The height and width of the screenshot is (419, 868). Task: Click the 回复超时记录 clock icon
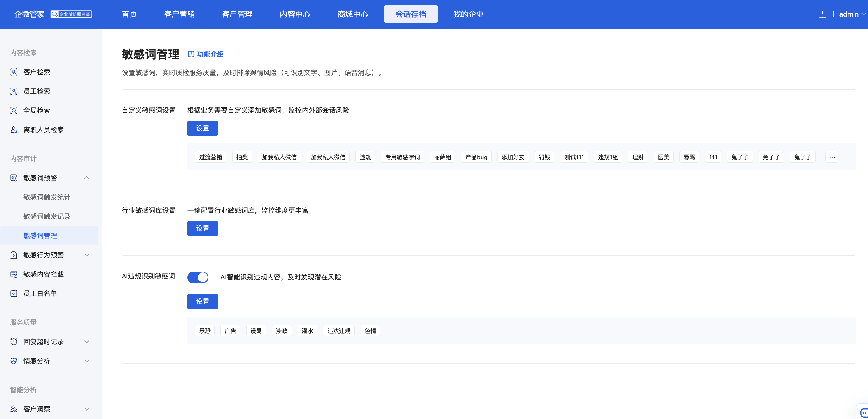tap(14, 342)
